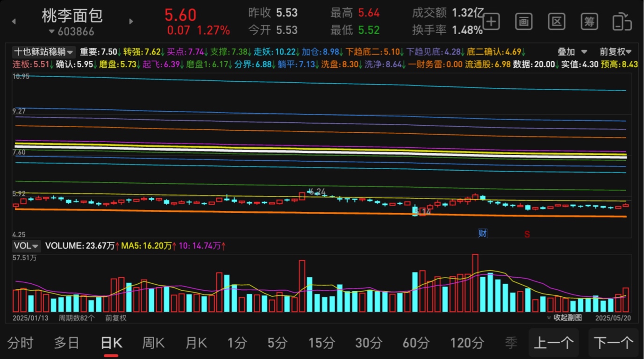Click the 底二确认:4.69 indicator label
Viewport: 644px width, 359px height.
click(x=496, y=52)
